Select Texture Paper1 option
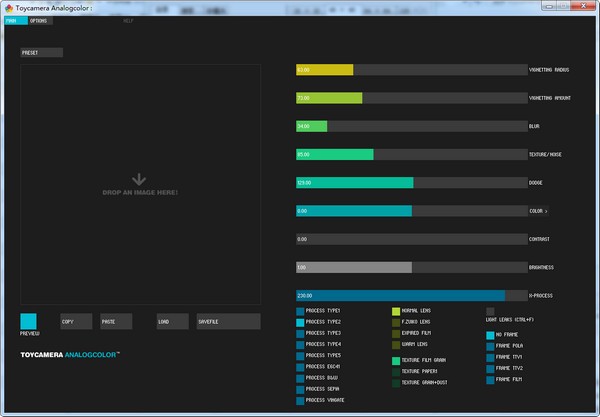Screen dimensions: 600x417 point(396,371)
